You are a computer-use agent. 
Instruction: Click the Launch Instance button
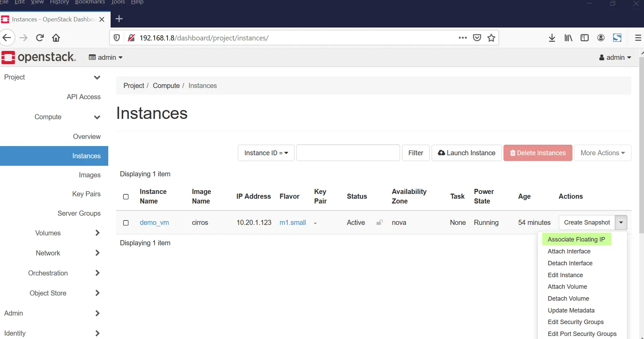point(467,153)
